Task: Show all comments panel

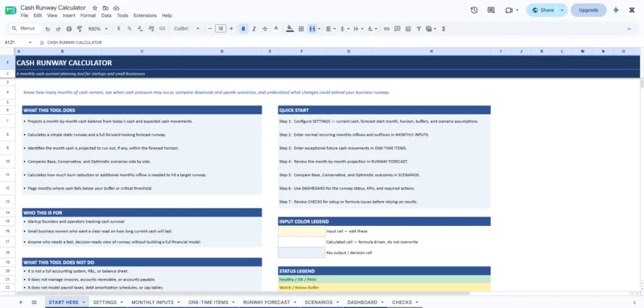Action: click(491, 10)
